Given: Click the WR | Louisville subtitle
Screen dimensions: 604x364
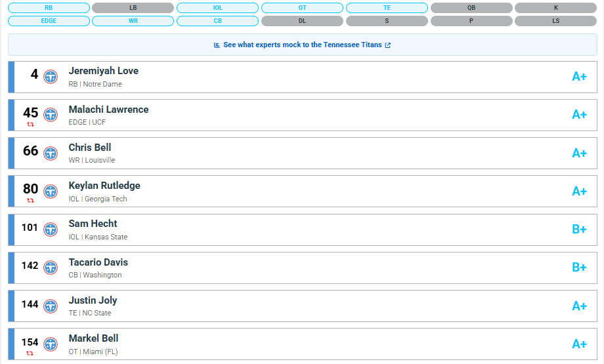Looking at the screenshot, I should tap(92, 161).
